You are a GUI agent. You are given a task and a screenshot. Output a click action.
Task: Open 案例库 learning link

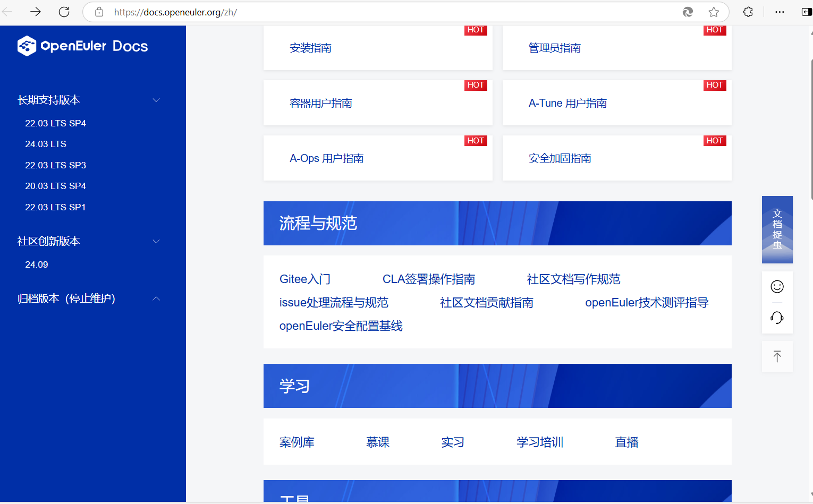[297, 442]
